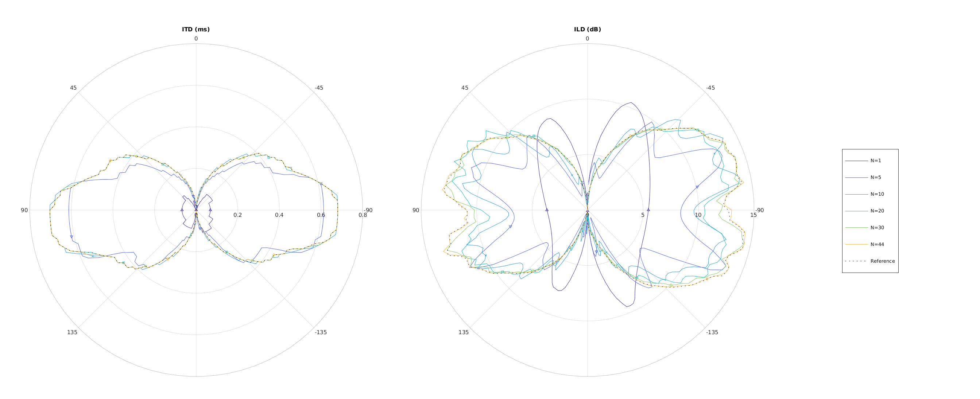The image size is (980, 399).
Task: Click the N=30 legend entry
Action: pyautogui.click(x=877, y=228)
